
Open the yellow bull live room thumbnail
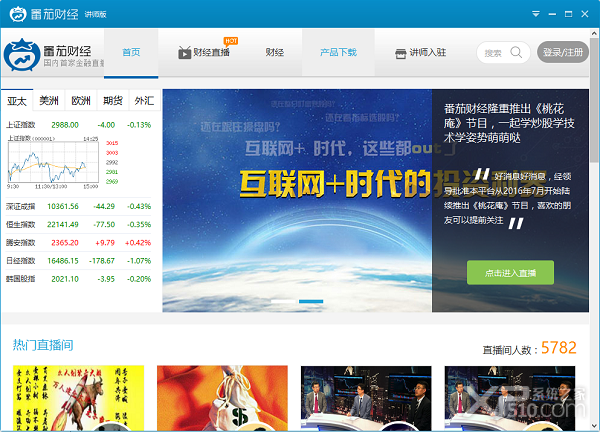(78, 398)
